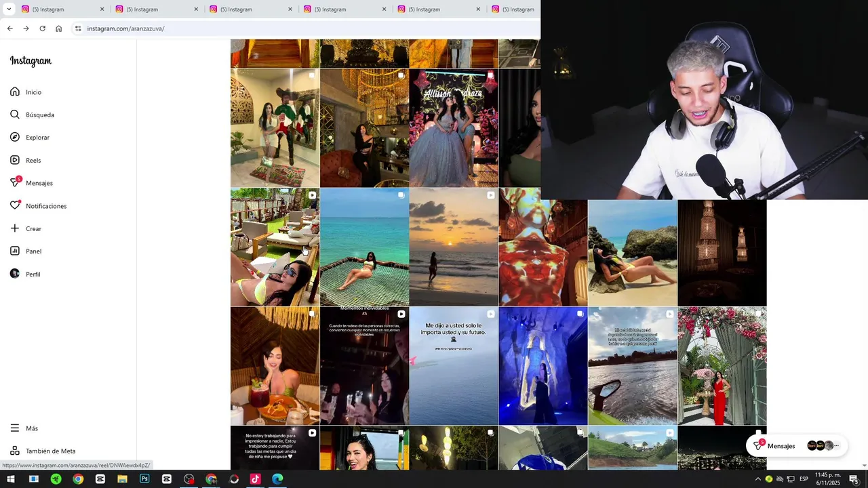Image resolution: width=868 pixels, height=488 pixels.
Task: Open the Windows notification center icon
Action: (x=854, y=479)
